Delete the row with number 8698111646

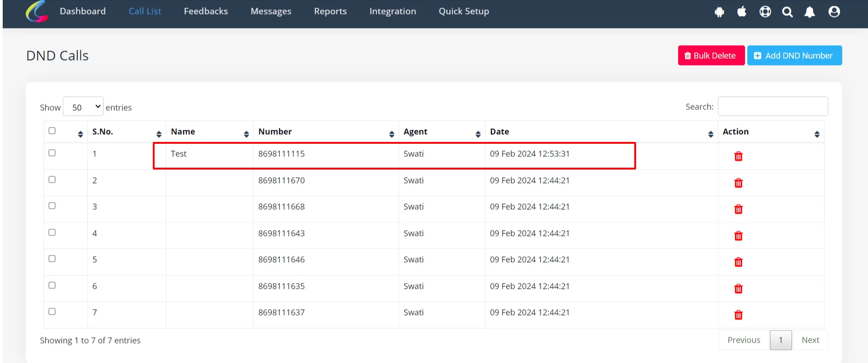click(738, 262)
